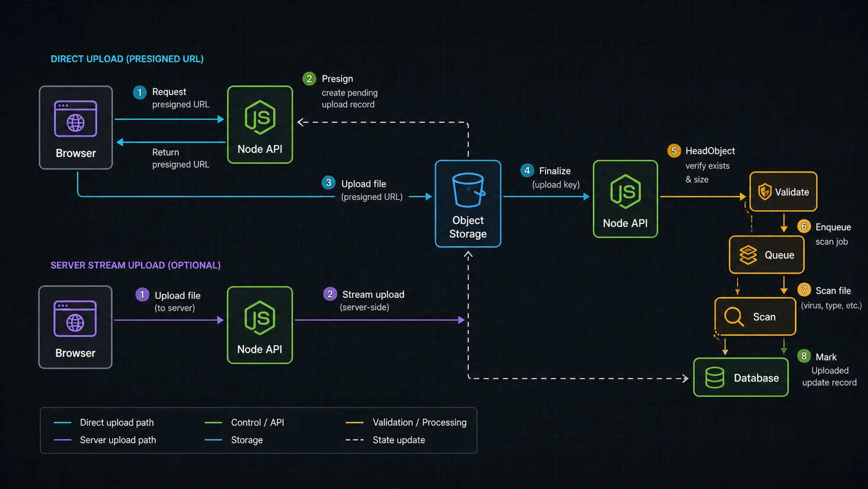Screen dimensions: 868x489
Task: Click the "Database" label
Action: (x=756, y=378)
